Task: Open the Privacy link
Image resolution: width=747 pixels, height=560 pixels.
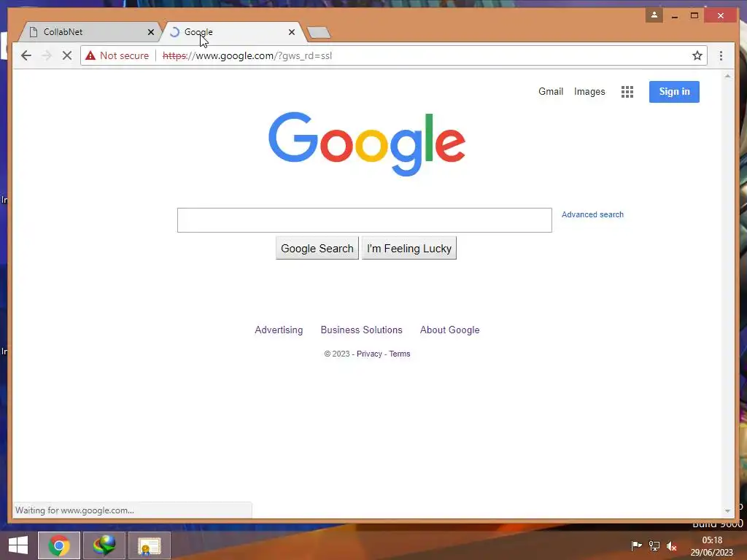Action: pos(369,354)
